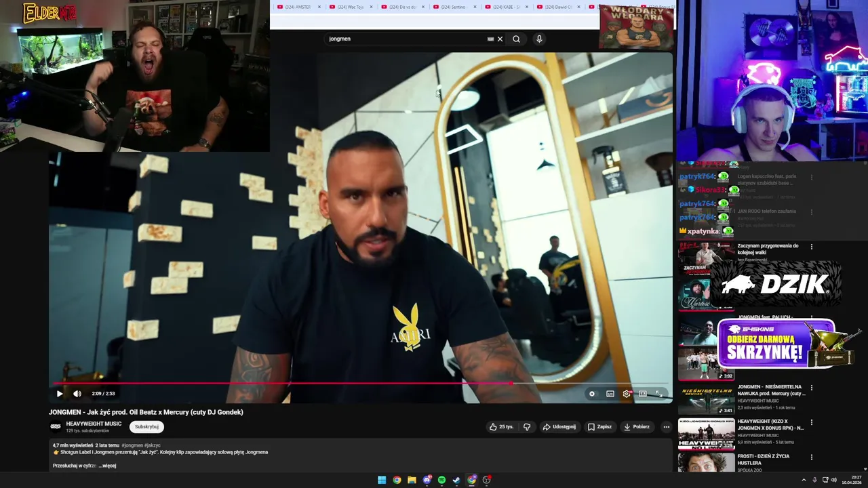Viewport: 868px width, 488px height.
Task: Switch to the (324) Sentino browser tab
Action: pos(454,7)
